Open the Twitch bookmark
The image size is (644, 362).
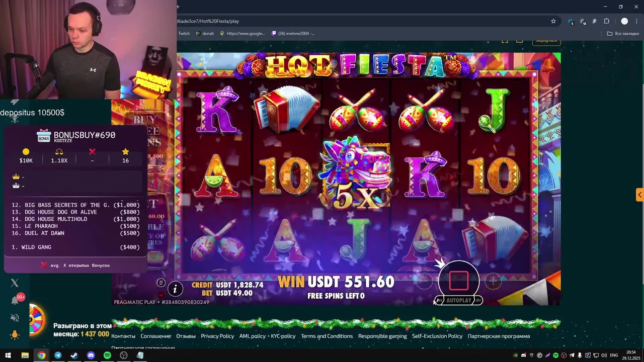pyautogui.click(x=184, y=33)
